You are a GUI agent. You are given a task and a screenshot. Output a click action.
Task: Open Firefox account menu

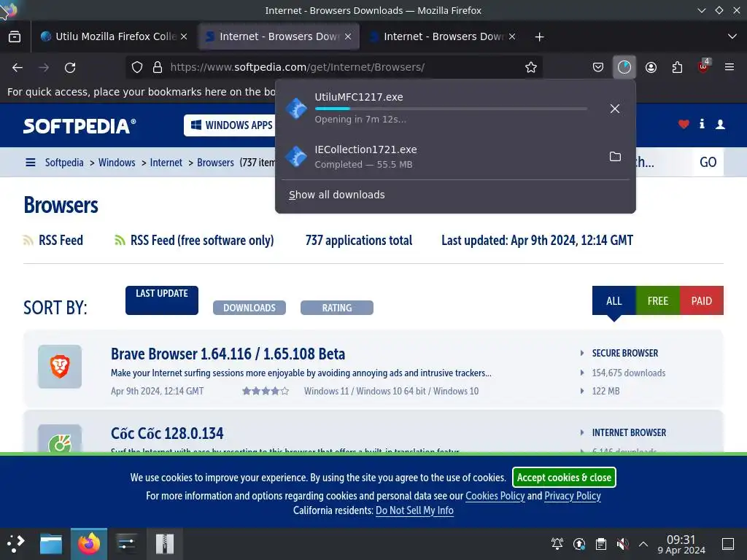point(651,68)
